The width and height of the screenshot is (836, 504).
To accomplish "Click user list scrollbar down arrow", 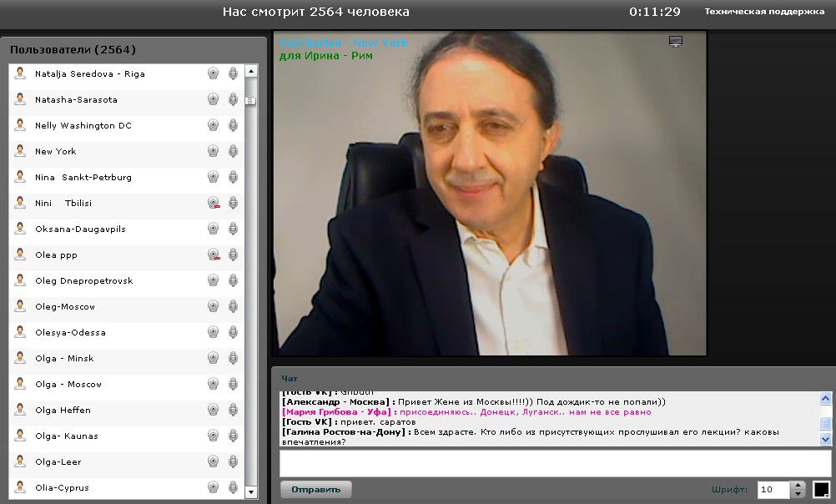I will (251, 491).
